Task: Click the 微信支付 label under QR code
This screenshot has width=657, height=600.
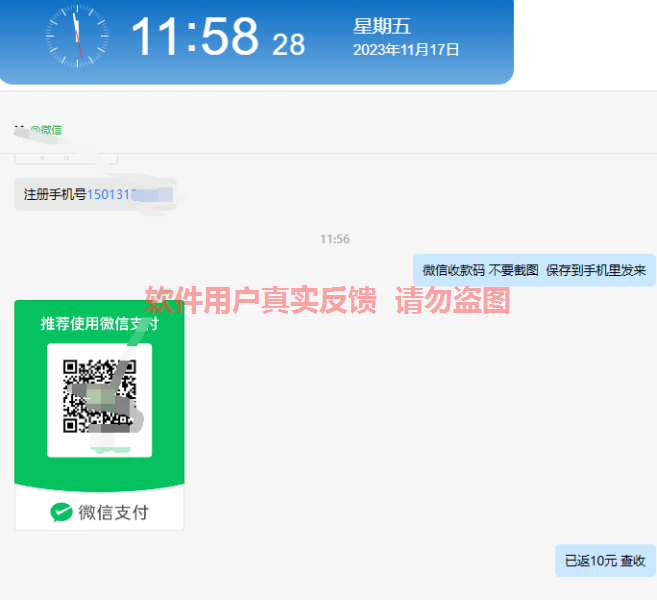Action: [114, 512]
